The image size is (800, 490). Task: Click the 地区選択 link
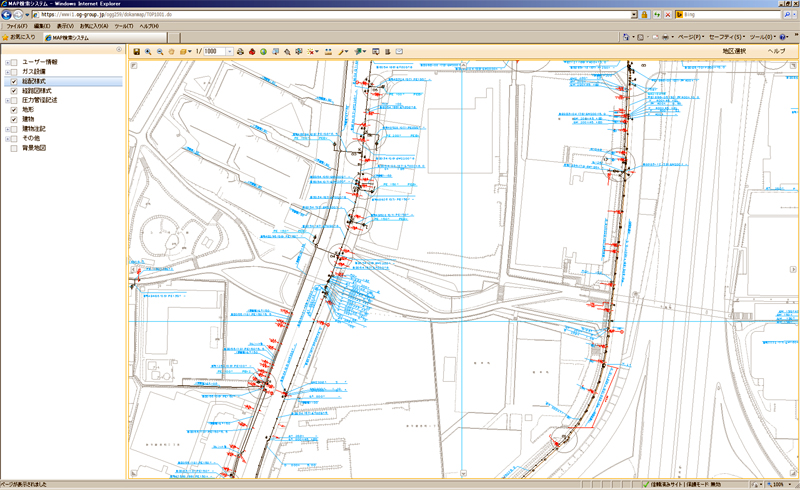point(734,51)
